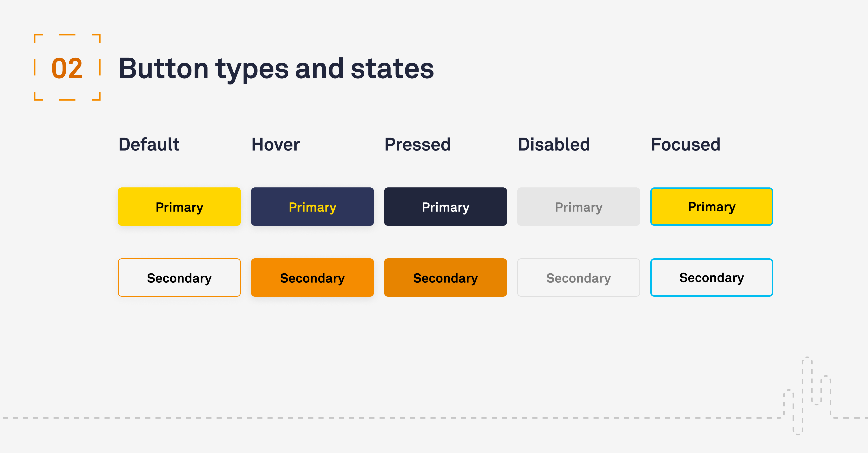Click the orange-outlined default Secondary button
The width and height of the screenshot is (868, 453).
coord(179,278)
